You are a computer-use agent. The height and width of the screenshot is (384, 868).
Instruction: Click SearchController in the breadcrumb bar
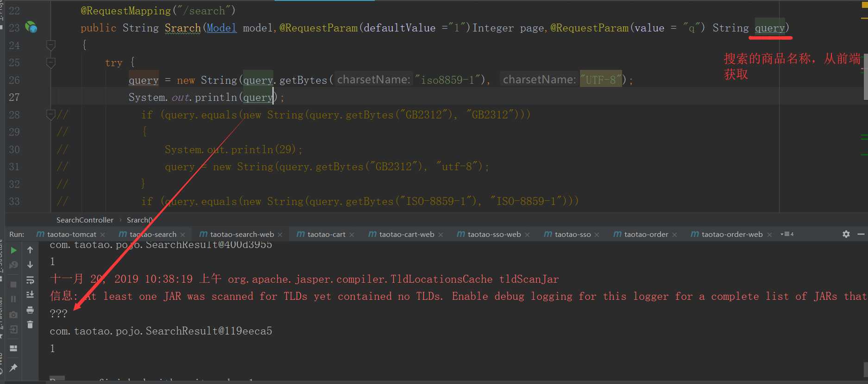click(x=85, y=220)
